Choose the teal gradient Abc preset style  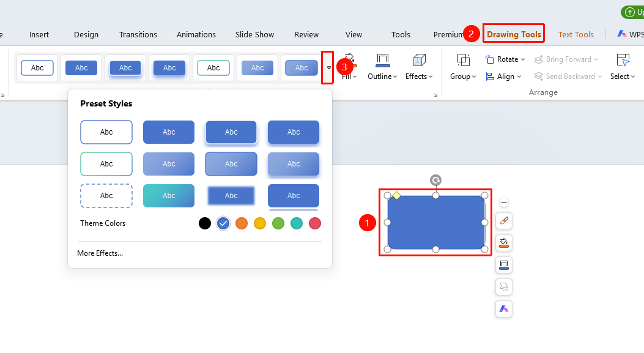(x=169, y=196)
